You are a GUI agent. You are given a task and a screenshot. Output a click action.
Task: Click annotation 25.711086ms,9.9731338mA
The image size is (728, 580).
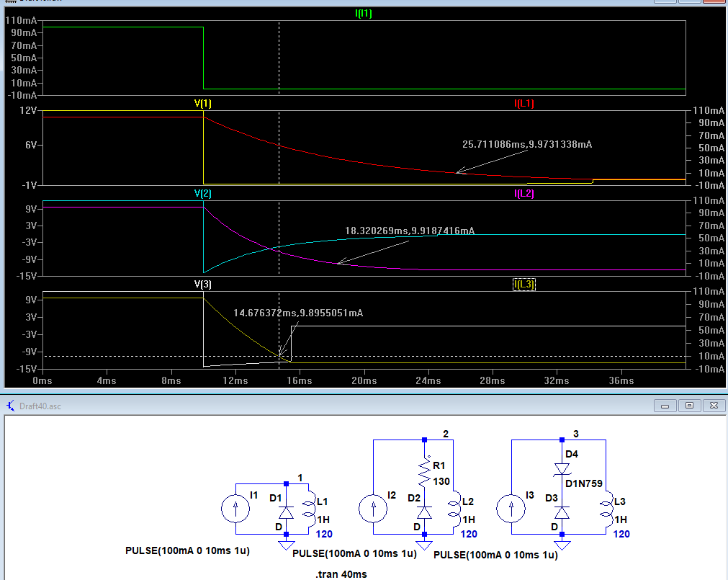point(527,144)
